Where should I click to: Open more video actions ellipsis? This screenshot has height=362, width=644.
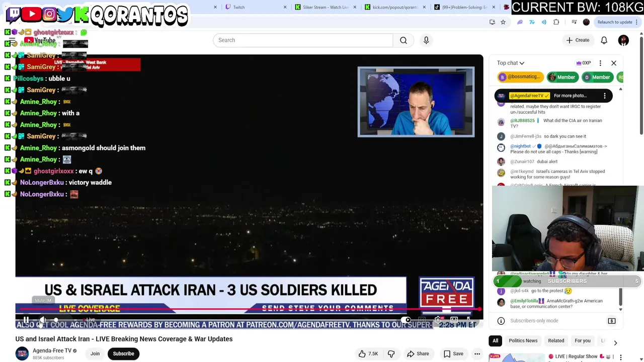point(477,353)
